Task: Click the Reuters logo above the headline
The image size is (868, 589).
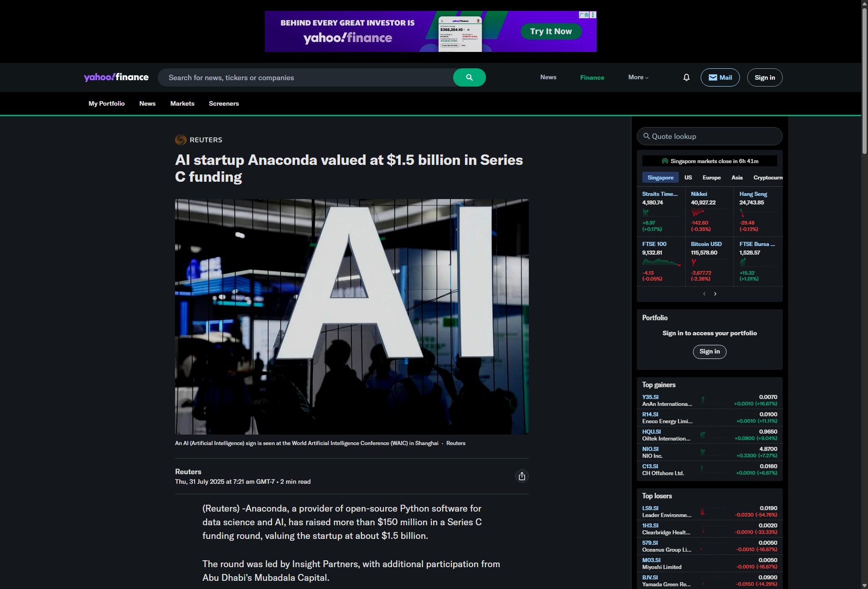Action: tap(181, 140)
